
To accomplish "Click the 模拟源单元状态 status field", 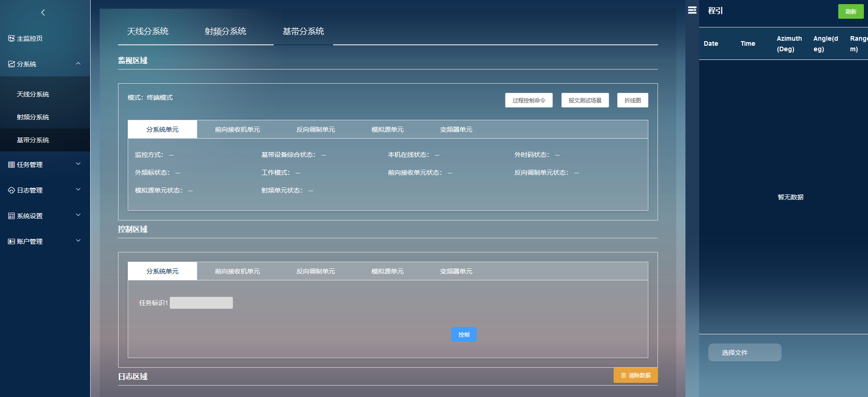I will point(164,190).
